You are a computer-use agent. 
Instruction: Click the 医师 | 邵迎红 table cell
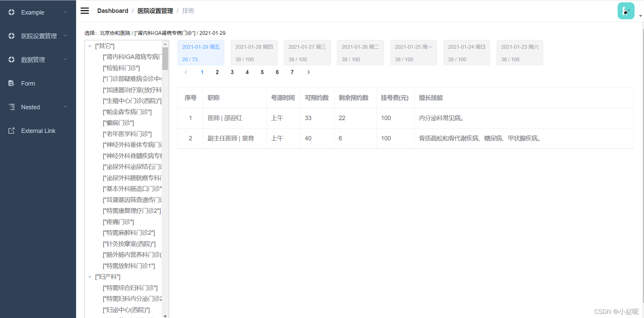pos(235,118)
